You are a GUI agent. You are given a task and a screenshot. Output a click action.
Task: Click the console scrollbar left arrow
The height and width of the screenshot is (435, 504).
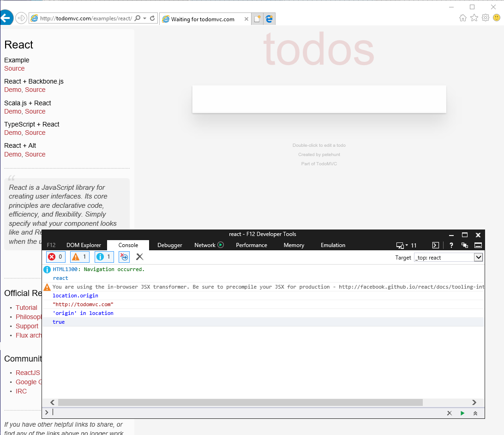coord(53,403)
